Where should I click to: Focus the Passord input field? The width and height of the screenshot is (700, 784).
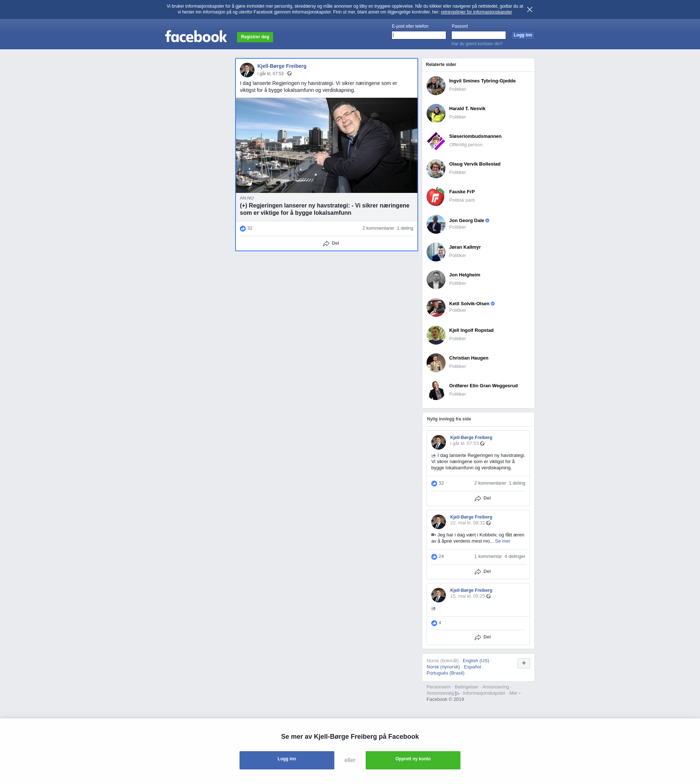478,35
